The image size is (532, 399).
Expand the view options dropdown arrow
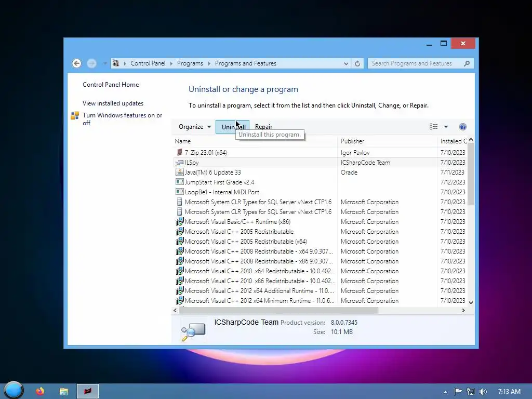[x=446, y=127]
